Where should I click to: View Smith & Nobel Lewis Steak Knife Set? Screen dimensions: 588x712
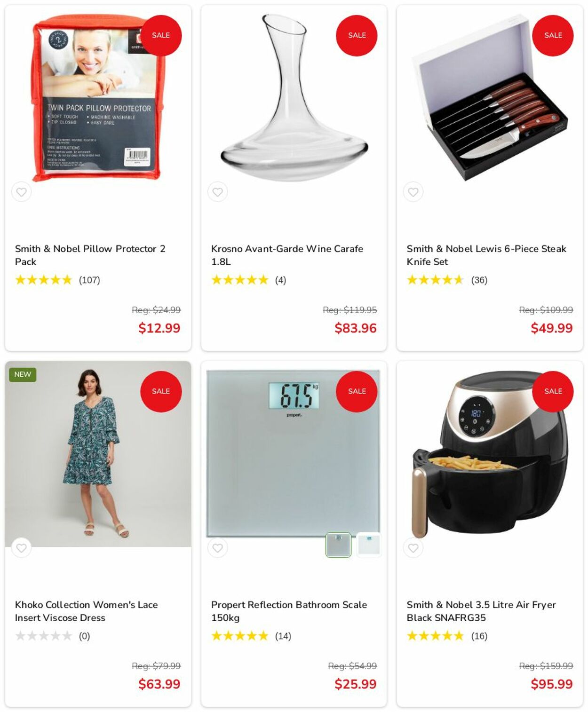pos(486,255)
